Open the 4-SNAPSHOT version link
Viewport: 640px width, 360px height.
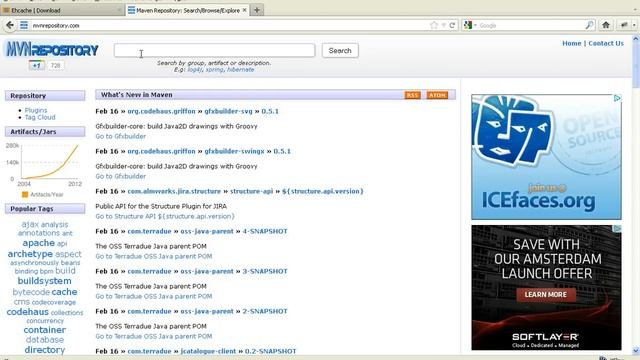coord(265,231)
